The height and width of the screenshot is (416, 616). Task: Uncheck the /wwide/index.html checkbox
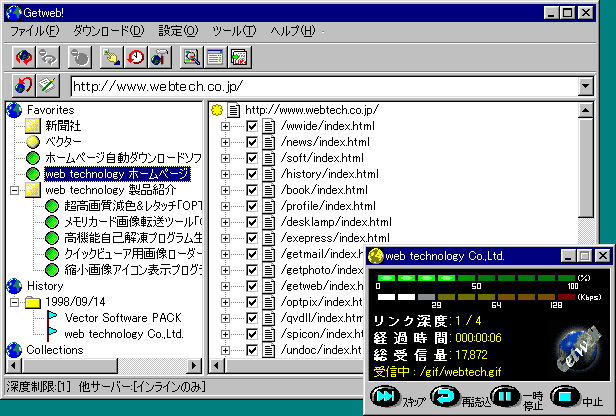coord(252,126)
